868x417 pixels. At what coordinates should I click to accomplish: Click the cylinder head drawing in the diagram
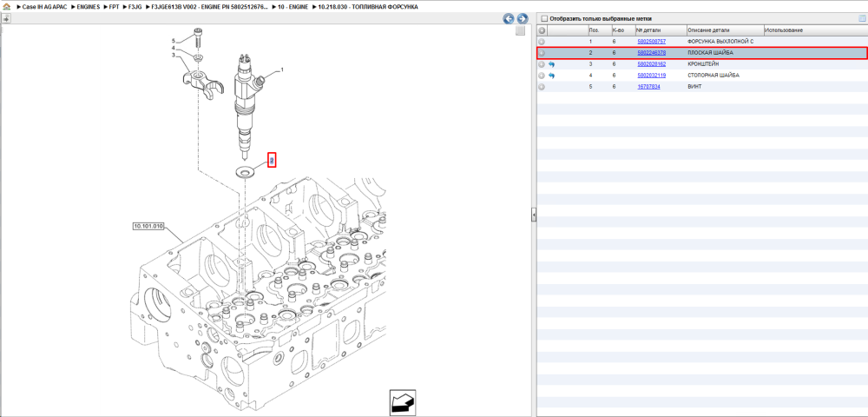[258, 294]
